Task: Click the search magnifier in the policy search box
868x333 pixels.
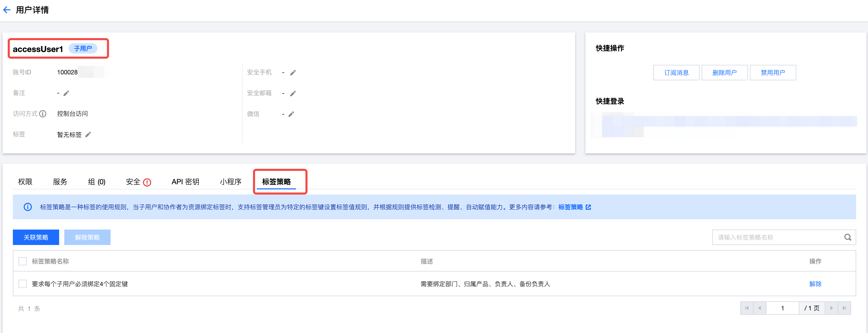Action: (847, 237)
